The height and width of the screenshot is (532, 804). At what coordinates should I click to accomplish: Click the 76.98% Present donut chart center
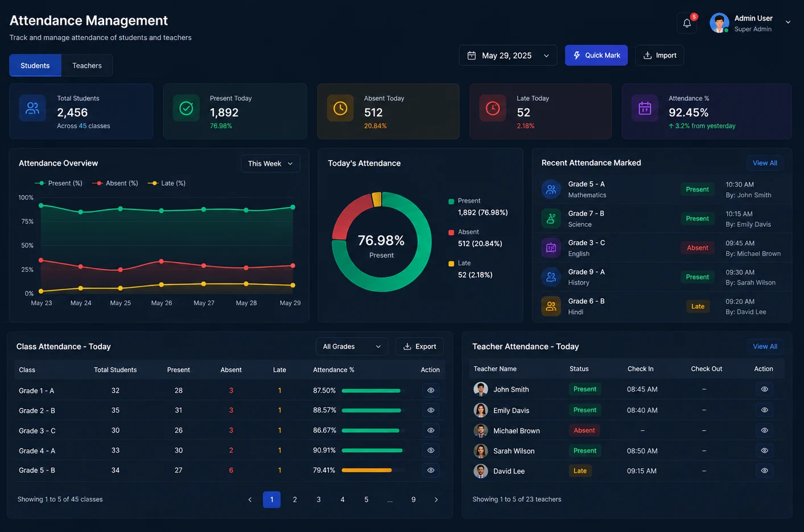(x=381, y=246)
